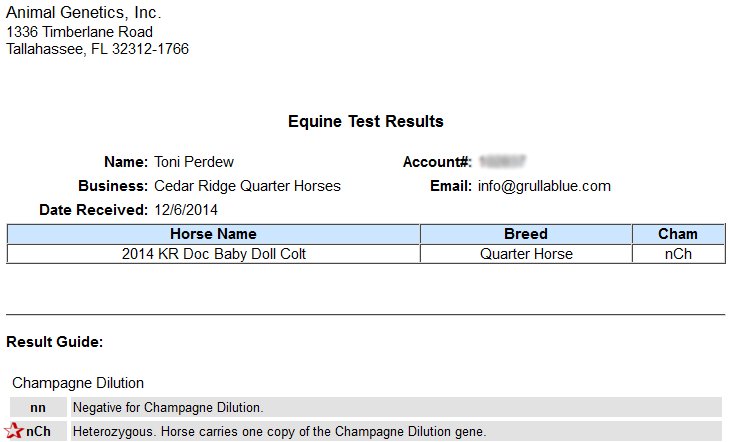The width and height of the screenshot is (730, 442).
Task: Click the Equine Test Results heading
Action: tap(365, 121)
